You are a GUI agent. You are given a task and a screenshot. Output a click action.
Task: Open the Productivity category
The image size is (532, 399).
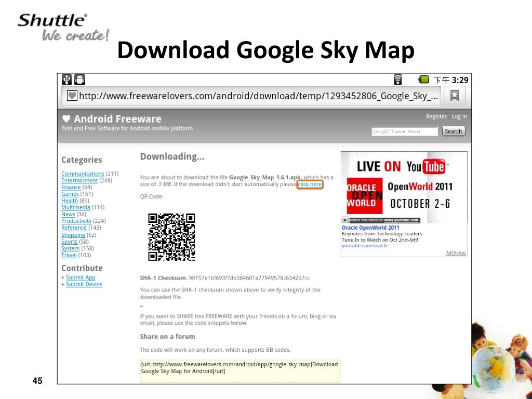pyautogui.click(x=76, y=221)
